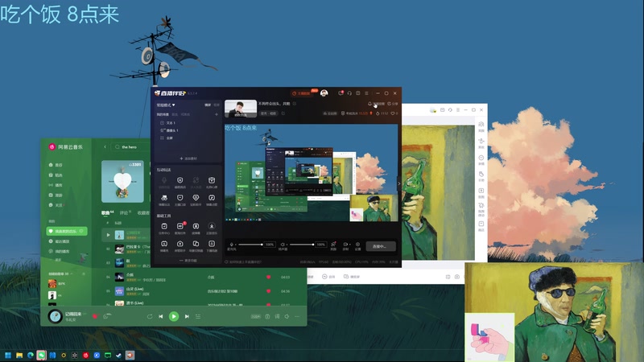This screenshot has height=362, width=644.
Task: Open 关注 in 网易云音乐 sidebar
Action: (x=56, y=205)
